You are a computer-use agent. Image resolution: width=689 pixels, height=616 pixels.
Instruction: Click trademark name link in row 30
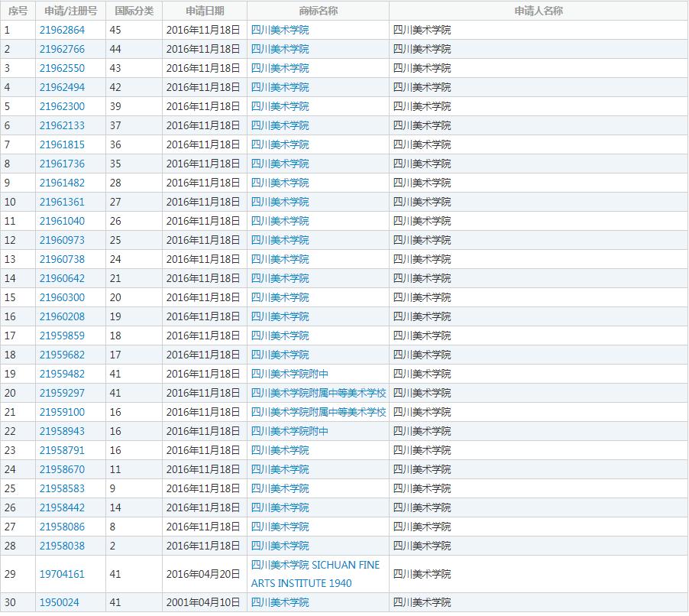coord(280,603)
